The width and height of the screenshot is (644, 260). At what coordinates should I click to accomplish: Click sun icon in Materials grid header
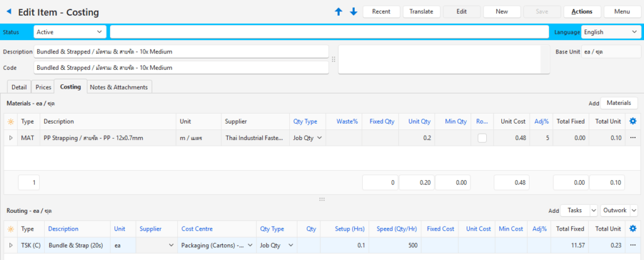click(11, 121)
